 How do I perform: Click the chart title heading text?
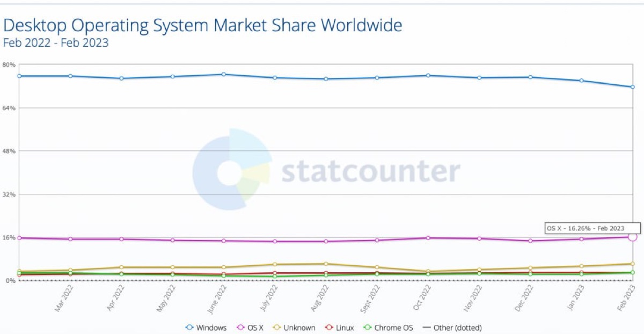[203, 25]
